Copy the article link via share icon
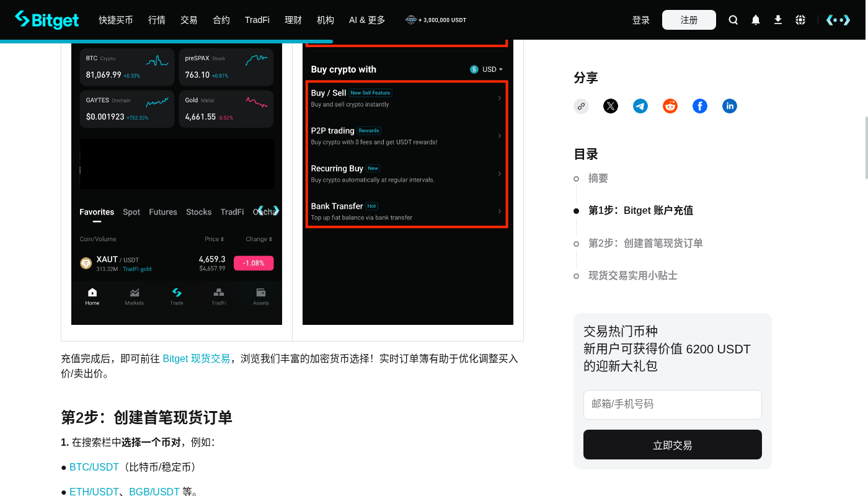The height and width of the screenshot is (496, 868). (x=581, y=106)
